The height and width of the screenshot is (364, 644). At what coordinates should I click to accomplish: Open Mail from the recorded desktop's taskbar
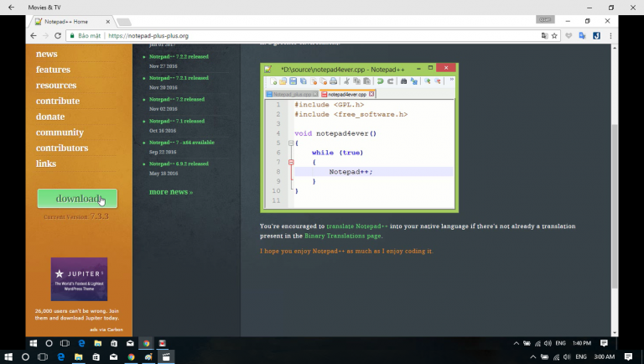pos(130,343)
